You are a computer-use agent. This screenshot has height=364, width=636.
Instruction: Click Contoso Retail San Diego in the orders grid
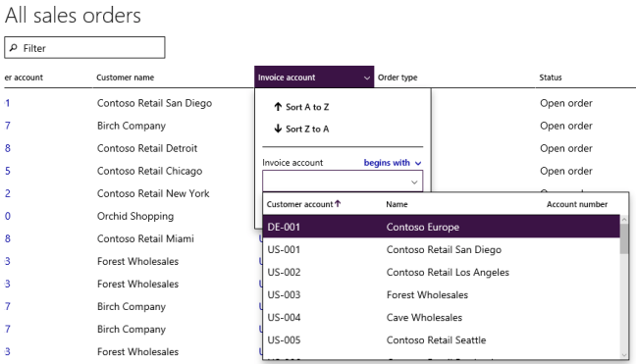(154, 103)
